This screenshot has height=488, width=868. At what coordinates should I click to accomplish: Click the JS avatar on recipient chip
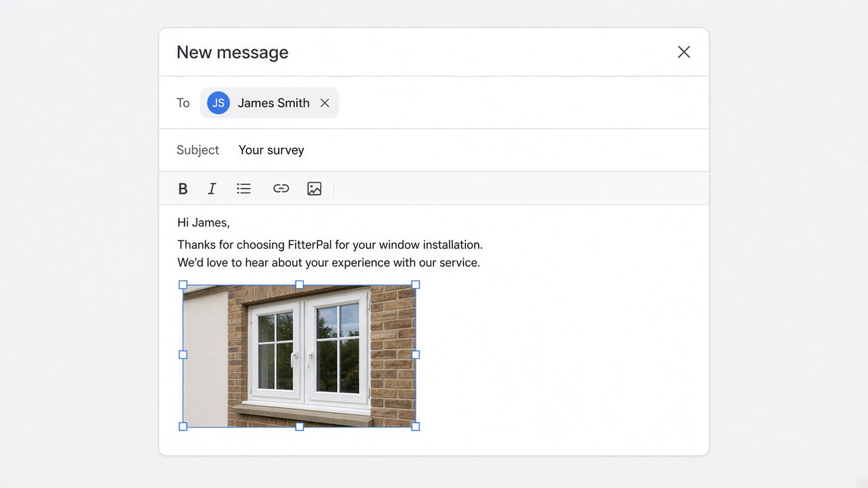(218, 103)
